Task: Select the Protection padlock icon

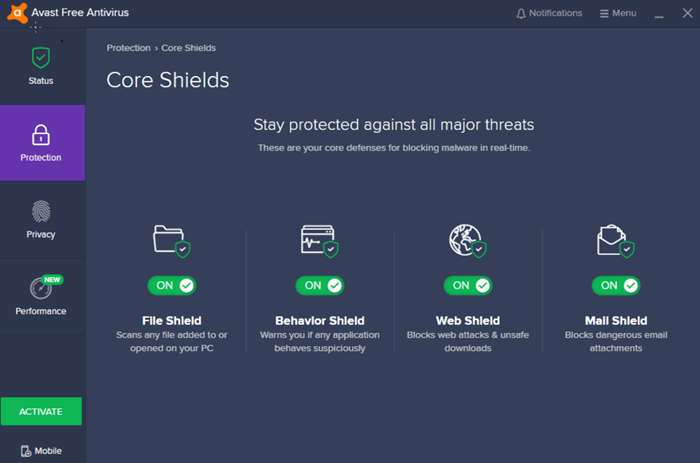Action: pyautogui.click(x=41, y=135)
